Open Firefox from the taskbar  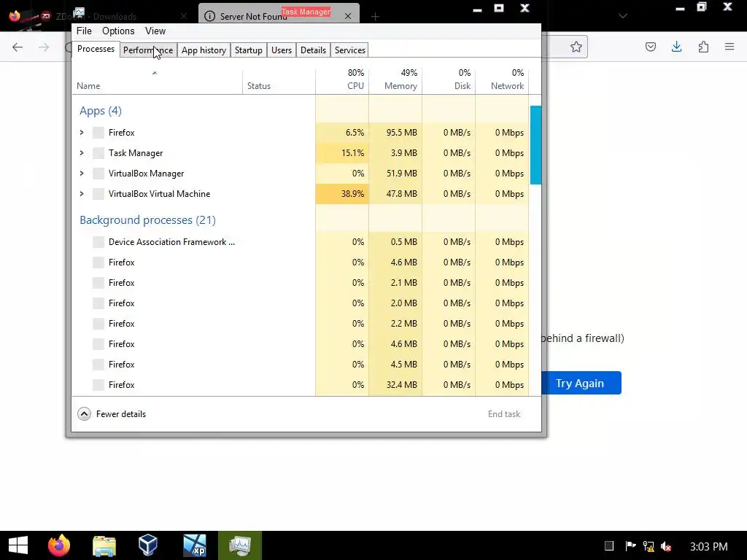point(59,545)
